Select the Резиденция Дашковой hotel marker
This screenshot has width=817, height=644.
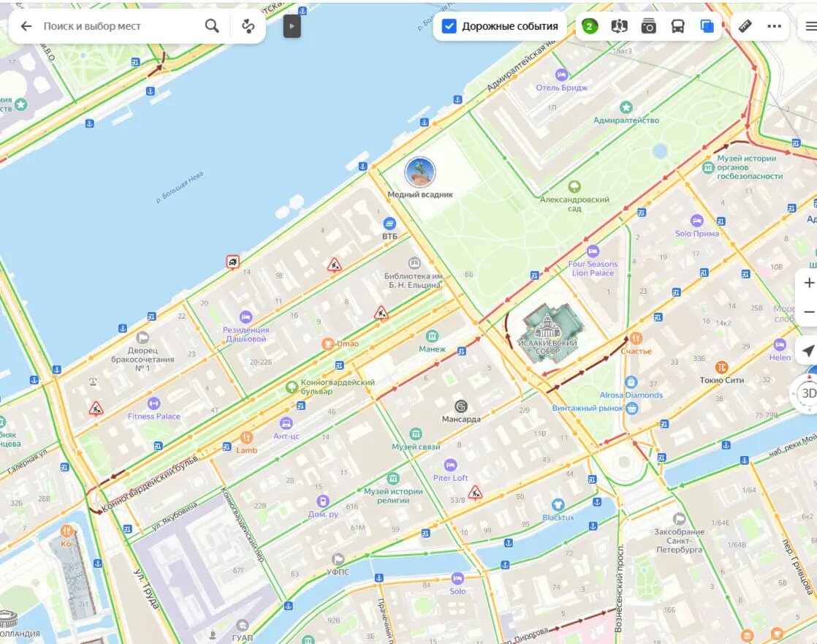(x=246, y=317)
